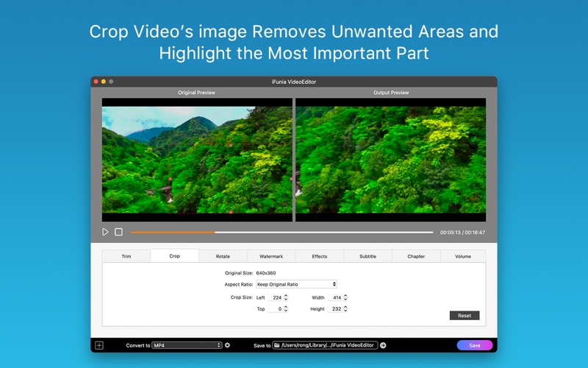The image size is (588, 368).
Task: Open the Rotate tab
Action: coord(223,256)
